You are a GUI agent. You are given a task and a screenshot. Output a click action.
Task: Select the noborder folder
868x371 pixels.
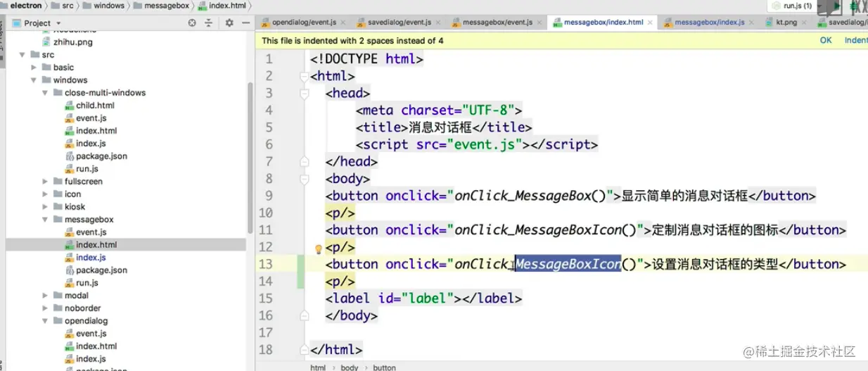[x=83, y=308]
